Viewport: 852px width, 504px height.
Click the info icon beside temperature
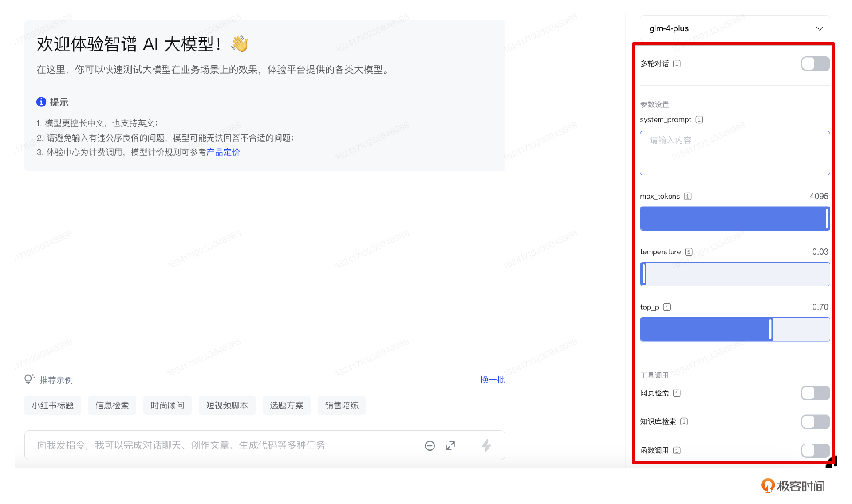coord(688,252)
